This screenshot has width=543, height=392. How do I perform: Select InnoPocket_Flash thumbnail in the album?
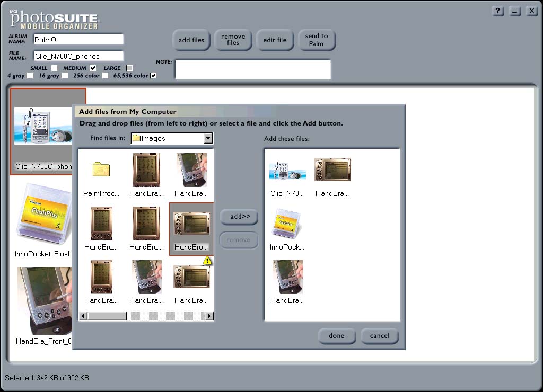click(43, 215)
